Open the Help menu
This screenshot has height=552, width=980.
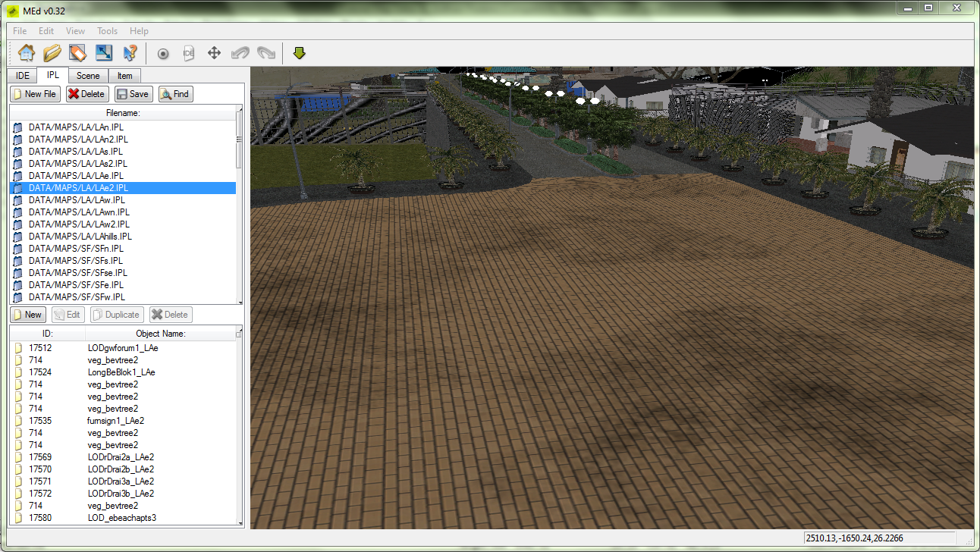coord(139,31)
